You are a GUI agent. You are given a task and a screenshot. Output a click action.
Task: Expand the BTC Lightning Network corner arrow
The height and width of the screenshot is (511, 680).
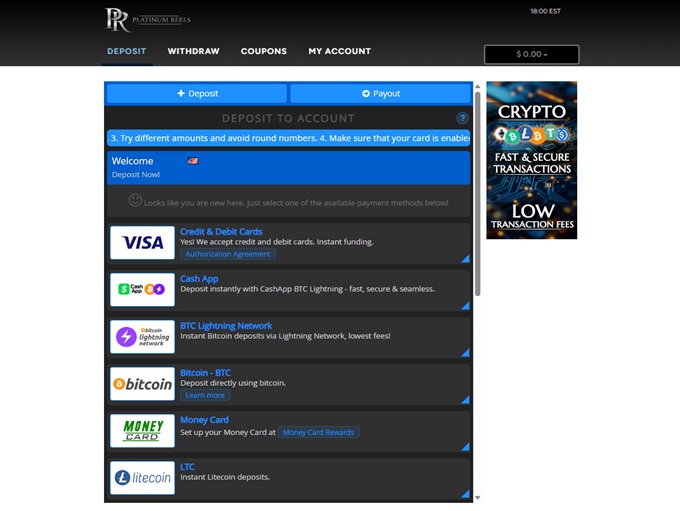click(x=465, y=353)
